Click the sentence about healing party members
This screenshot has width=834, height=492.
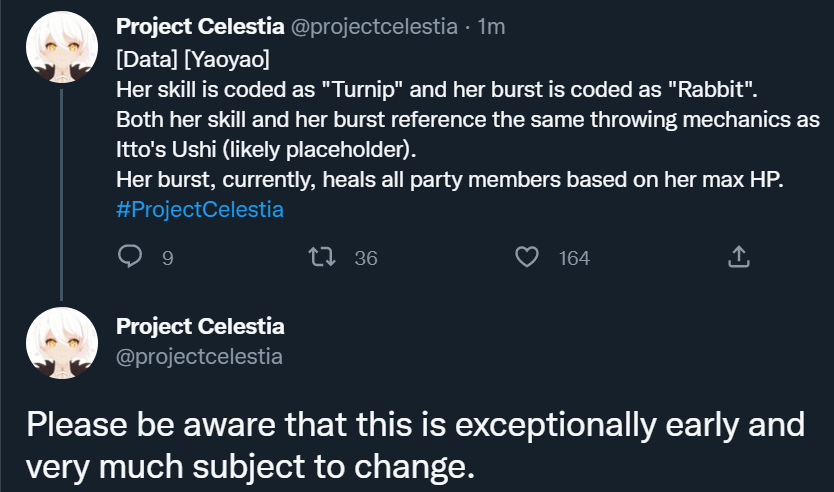450,180
